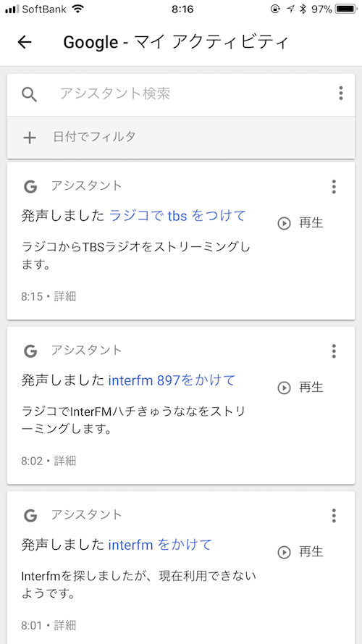Image resolution: width=362 pixels, height=644 pixels.
Task: Click the Google G icon on the first card
Action: tap(30, 187)
